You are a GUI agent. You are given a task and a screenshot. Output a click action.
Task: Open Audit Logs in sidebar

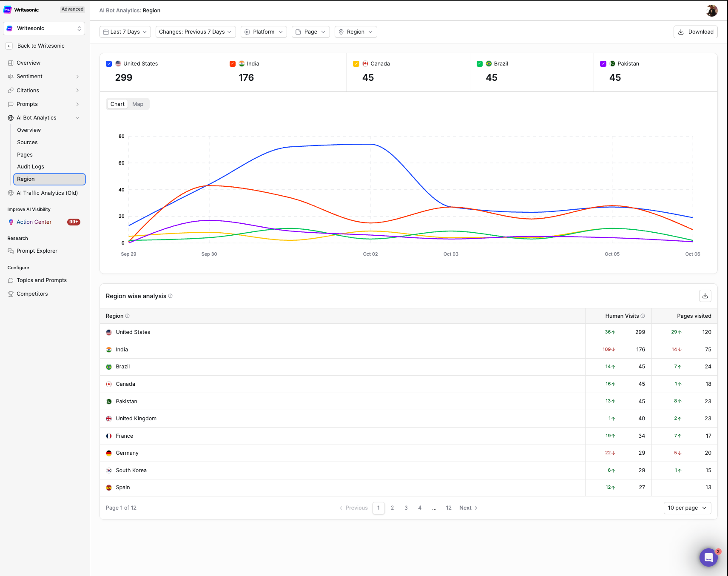(31, 167)
